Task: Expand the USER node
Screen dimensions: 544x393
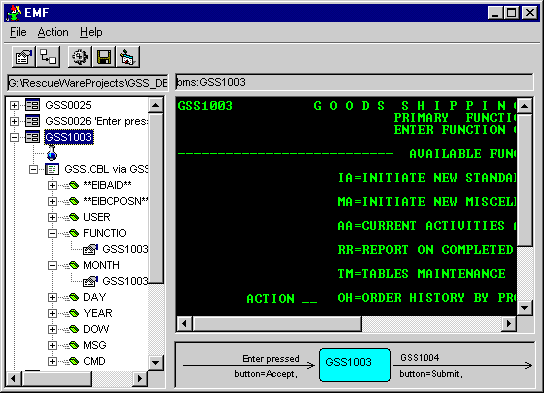Action: [52, 217]
